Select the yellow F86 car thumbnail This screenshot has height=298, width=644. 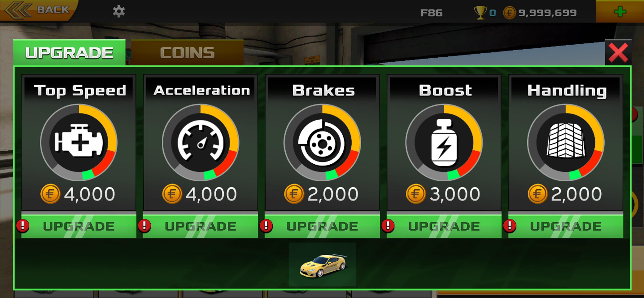[322, 265]
